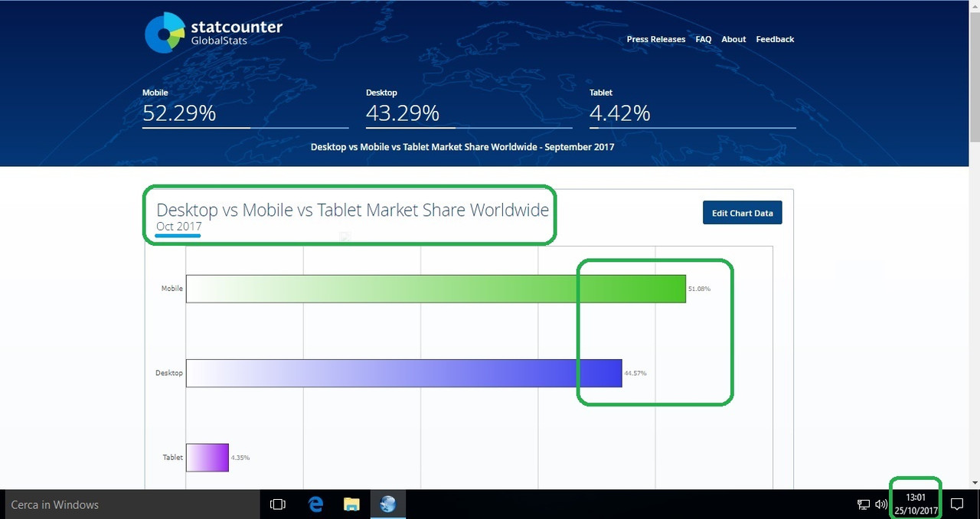Open the volume speaker icon
Screen dimensions: 980x519
point(881,504)
